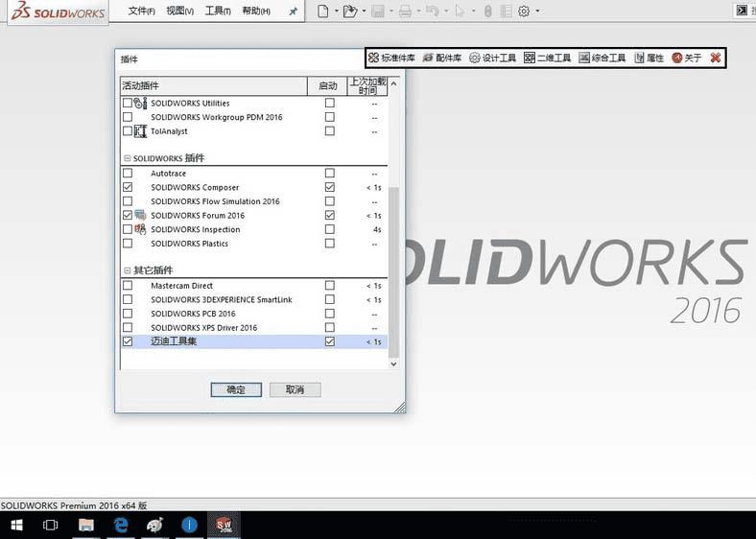Click the 取消 button
This screenshot has width=756, height=539.
295,389
